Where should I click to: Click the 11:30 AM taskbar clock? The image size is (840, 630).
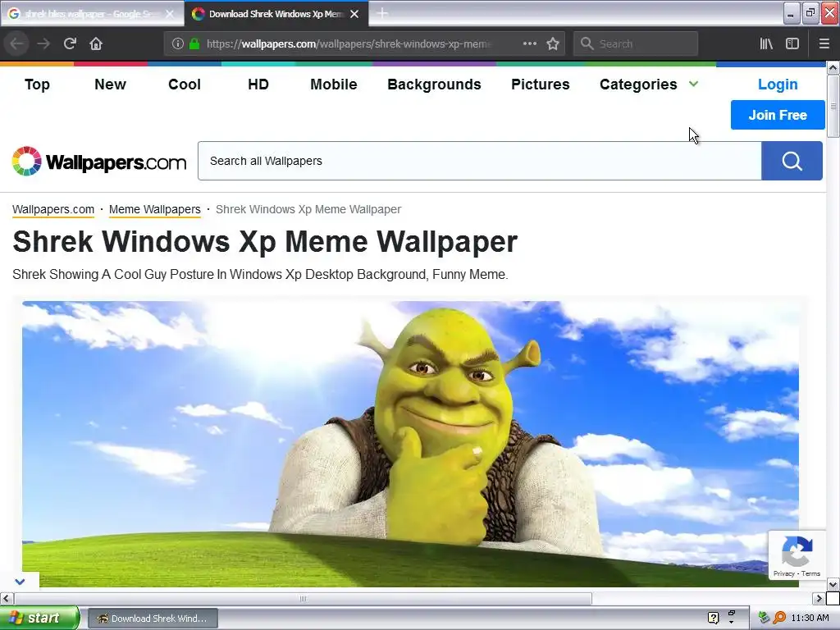coord(810,618)
